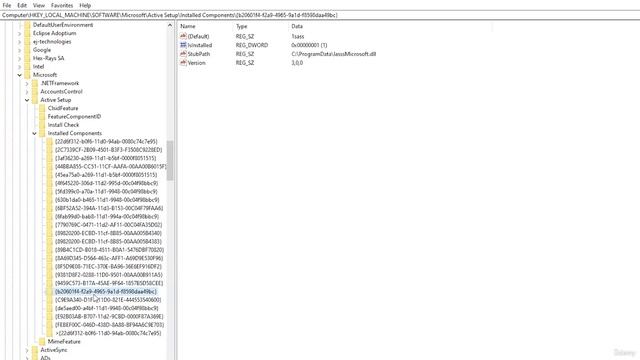Viewport: 640px width, 360px height.
Task: Collapse the Microsoft key
Action: point(20,75)
